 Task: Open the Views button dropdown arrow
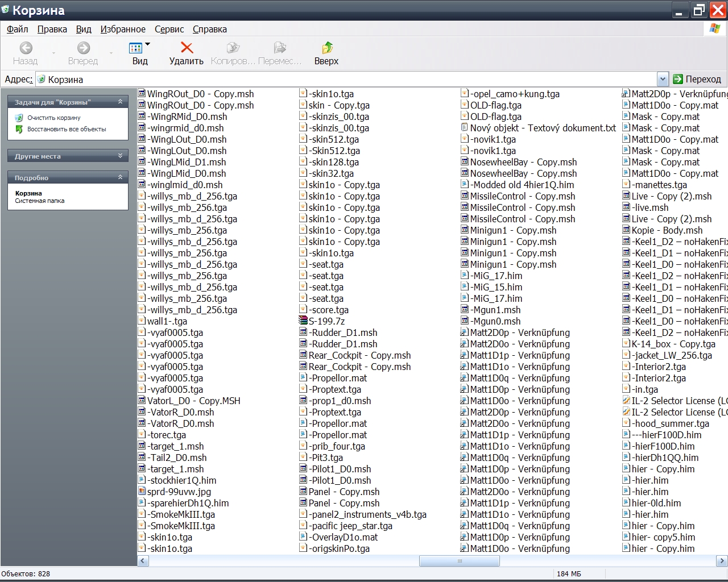pyautogui.click(x=148, y=44)
